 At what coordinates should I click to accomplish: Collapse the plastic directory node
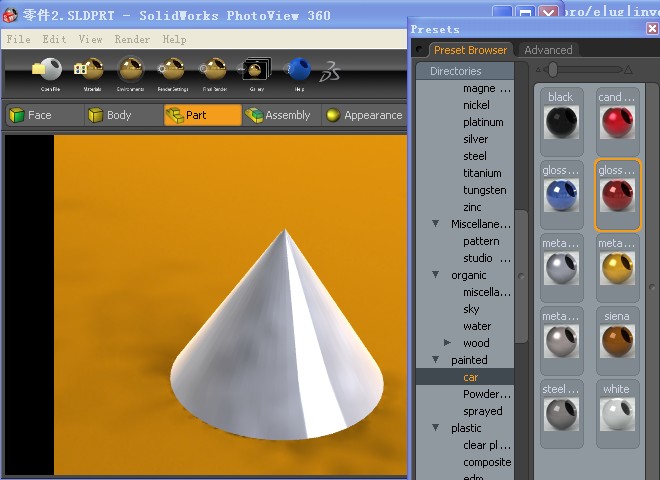coord(436,427)
